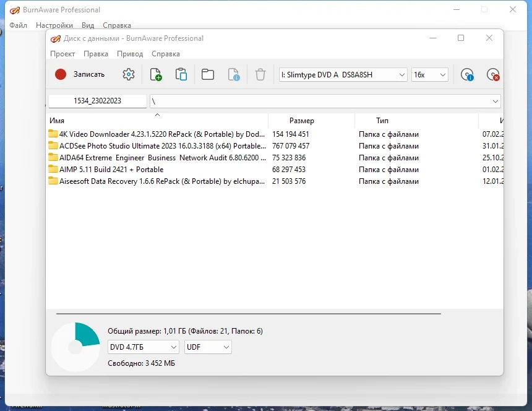Screen dimensions: 532x411
Task: Open the Проект menu
Action: [62, 54]
